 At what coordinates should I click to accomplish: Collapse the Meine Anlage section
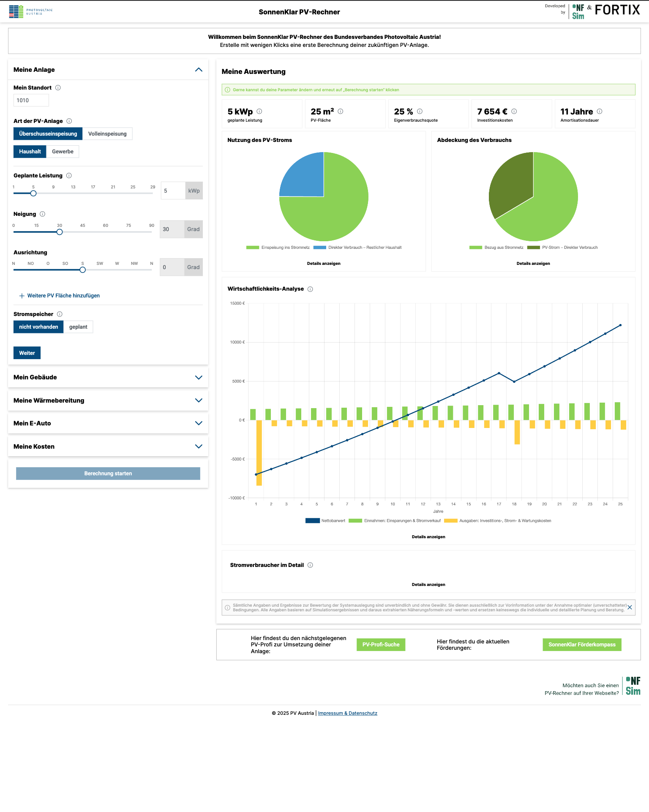tap(199, 70)
